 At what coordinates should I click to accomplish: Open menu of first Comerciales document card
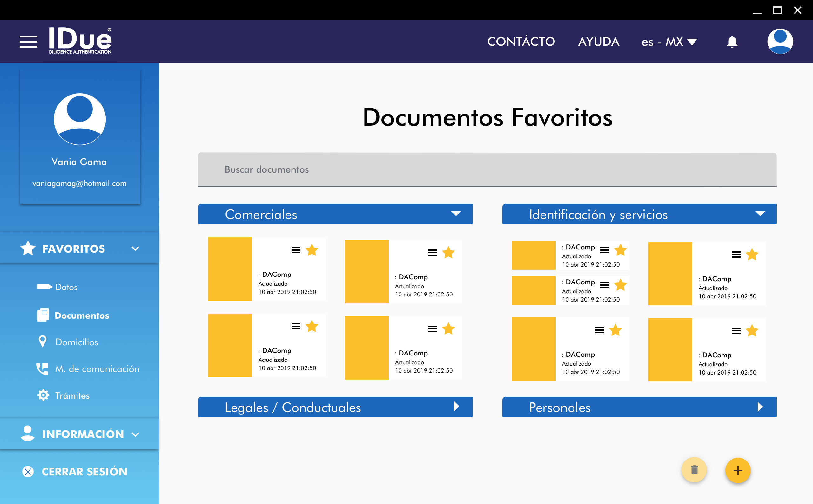tap(296, 250)
